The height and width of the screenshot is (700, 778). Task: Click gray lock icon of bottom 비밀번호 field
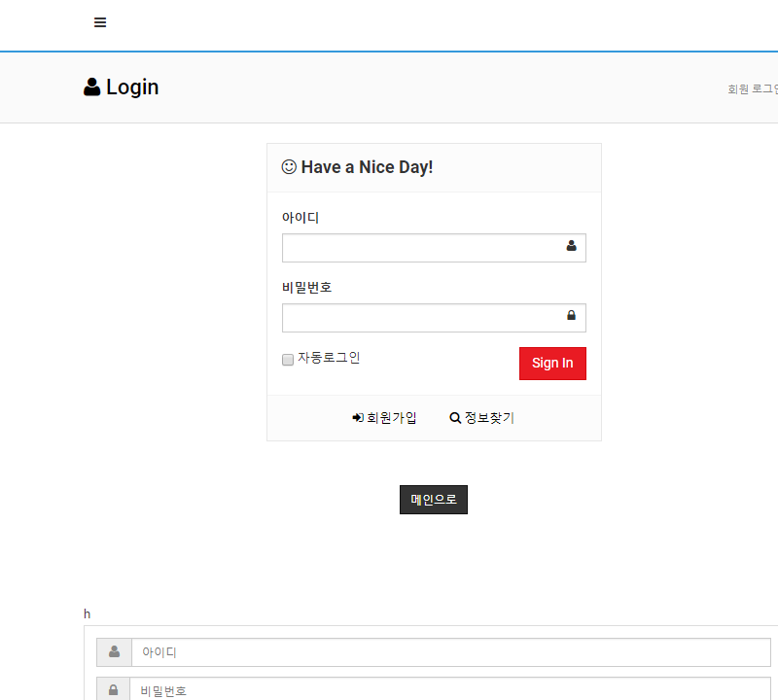coord(114,689)
